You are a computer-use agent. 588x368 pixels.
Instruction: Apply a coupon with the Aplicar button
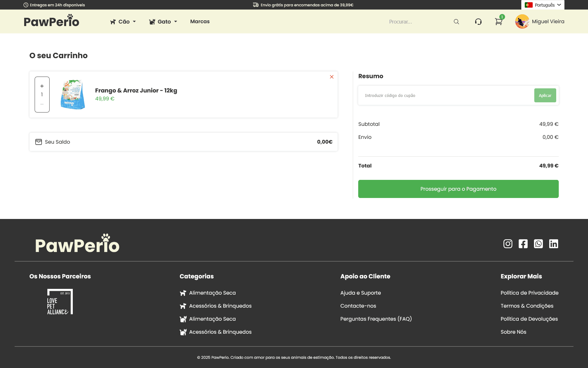pyautogui.click(x=545, y=95)
